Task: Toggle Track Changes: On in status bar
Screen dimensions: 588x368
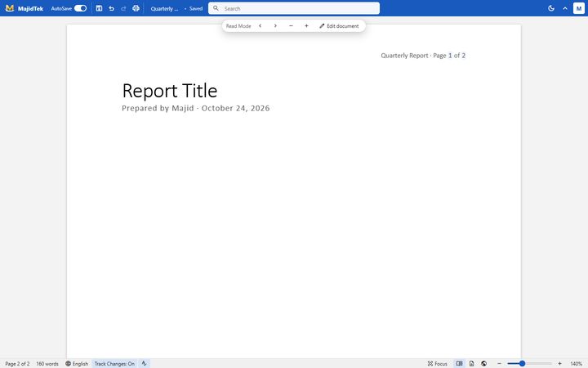Action: click(114, 363)
